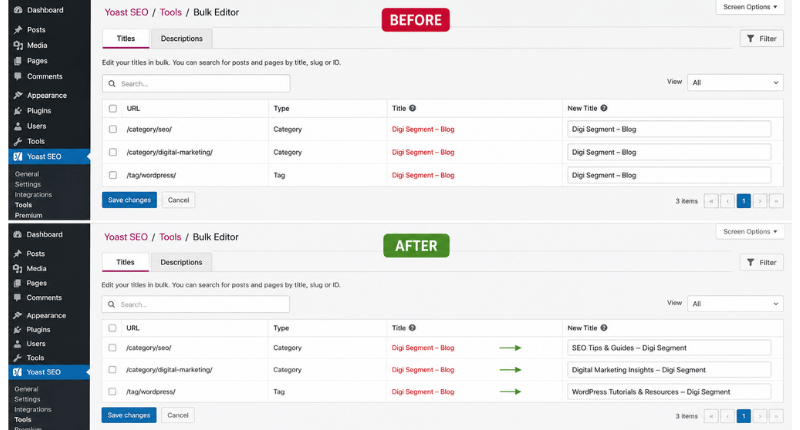The width and height of the screenshot is (800, 430).
Task: Open Media icon in the BEFORE panel sidebar
Action: (x=18, y=45)
